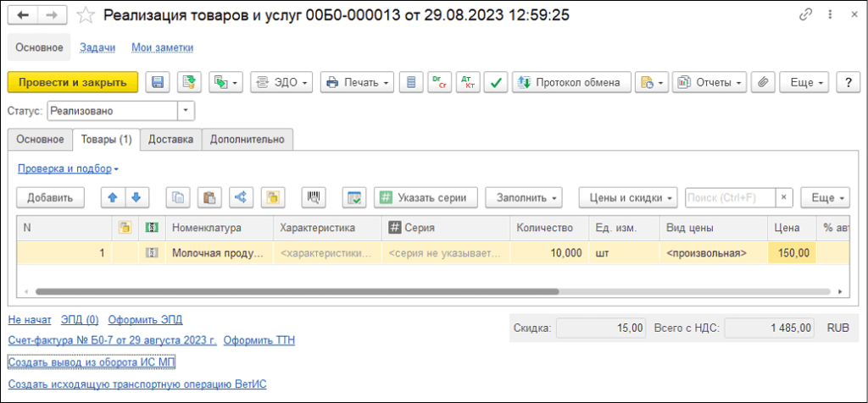Click the horizontal scrollbar of the goods table
The height and width of the screenshot is (403, 868).
(x=297, y=291)
